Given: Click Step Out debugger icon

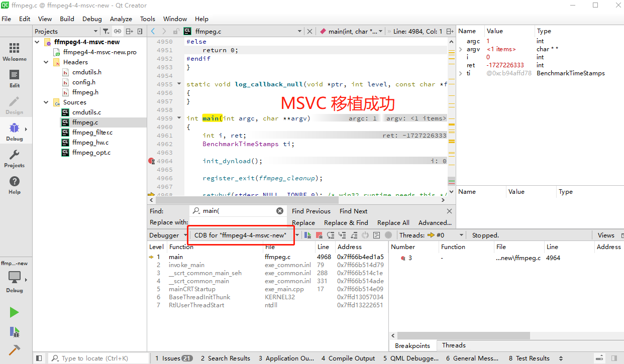Looking at the screenshot, I should 354,235.
